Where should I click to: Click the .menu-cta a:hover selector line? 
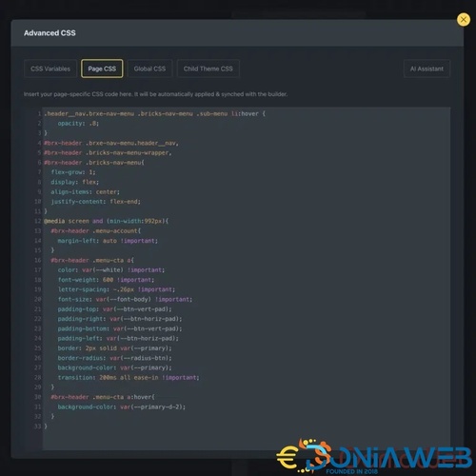click(103, 397)
